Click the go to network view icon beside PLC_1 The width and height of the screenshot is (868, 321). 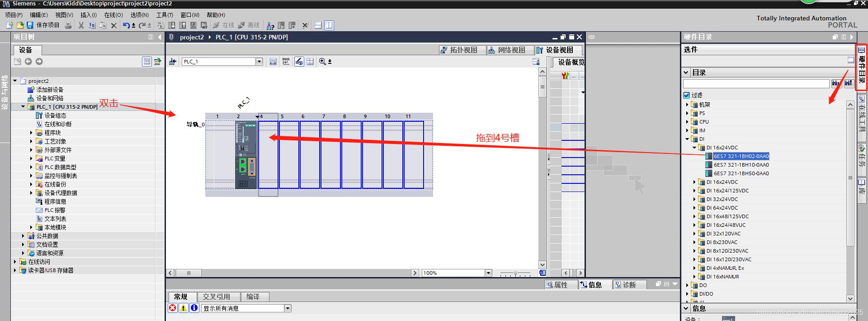173,62
